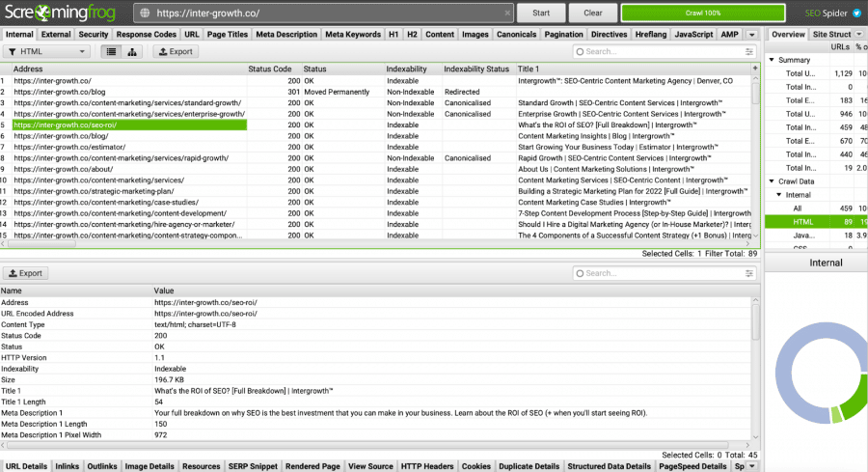Click the Twitter icon beside SEO Spider
Viewport: 868px width, 472px height.
857,13
